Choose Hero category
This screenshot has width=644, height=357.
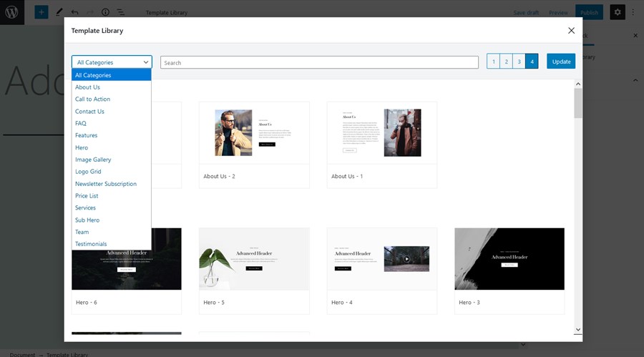(x=112, y=147)
